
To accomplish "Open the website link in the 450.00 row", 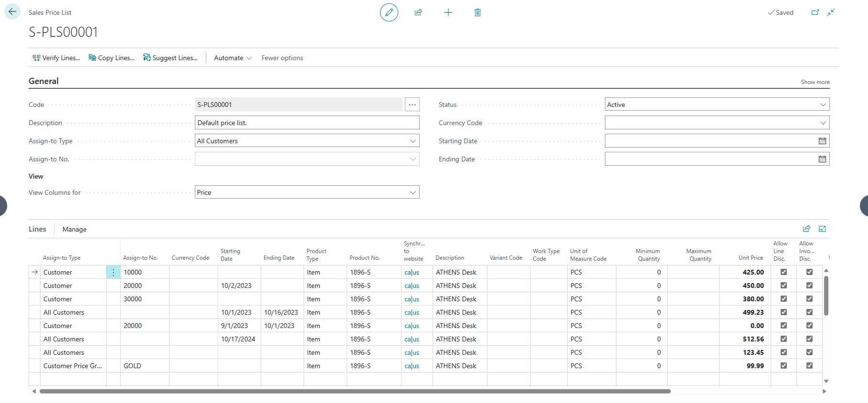I will (x=412, y=286).
